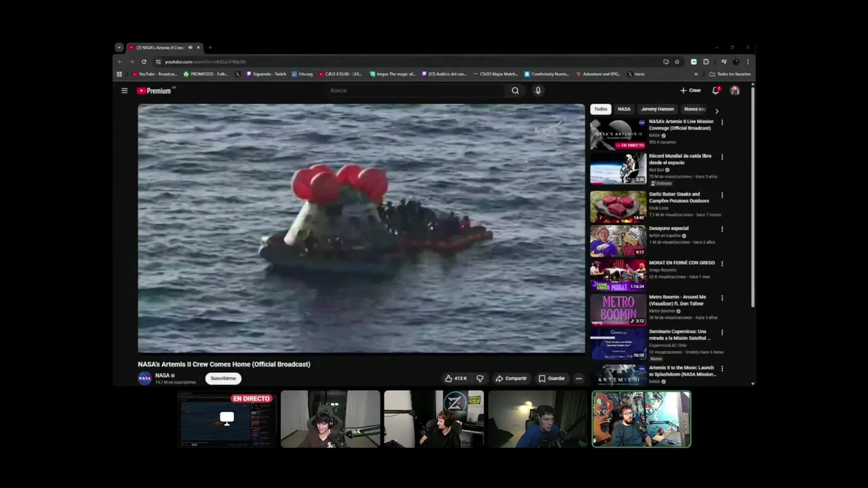Select the green-outlined webcam tile

coord(642,419)
